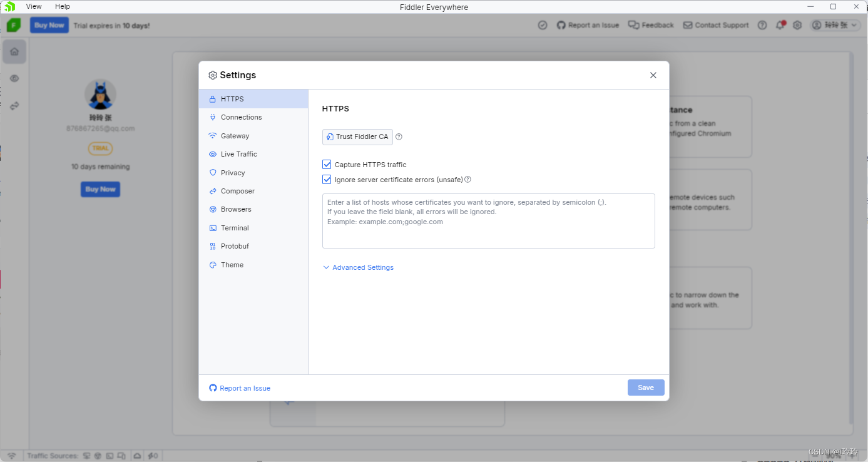Screen dimensions: 868x462
Task: Open help icon beside Ignore server certificate errors
Action: click(x=467, y=180)
